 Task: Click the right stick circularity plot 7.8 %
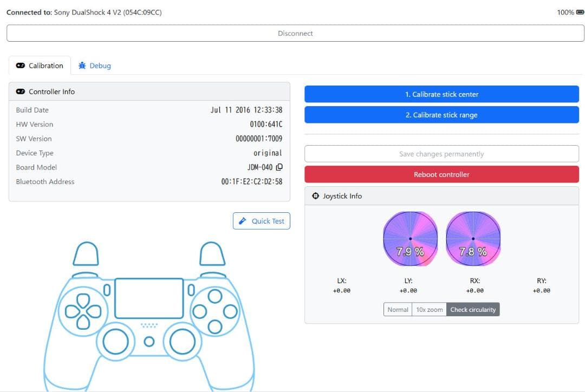[x=473, y=239]
